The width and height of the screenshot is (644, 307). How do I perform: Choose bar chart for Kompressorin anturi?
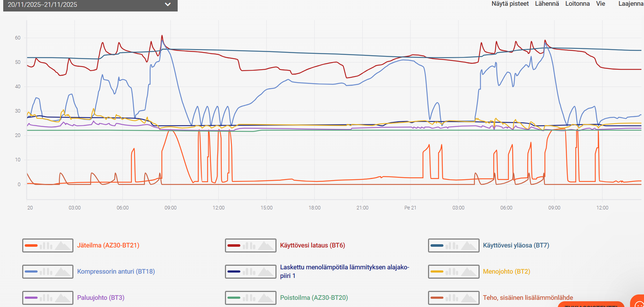pos(46,272)
